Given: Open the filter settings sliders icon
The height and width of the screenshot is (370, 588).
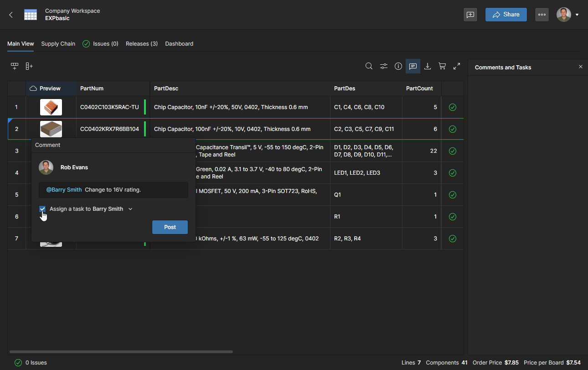Looking at the screenshot, I should pos(384,66).
